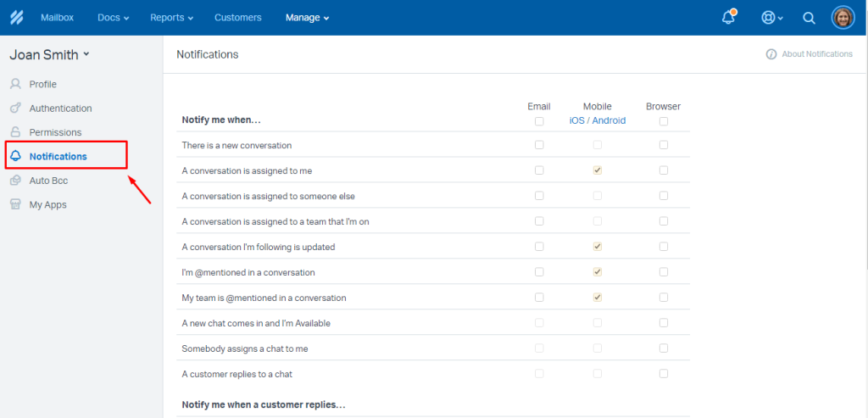Click the Auto Bcc icon
Screen dimensions: 868x418
(15, 181)
